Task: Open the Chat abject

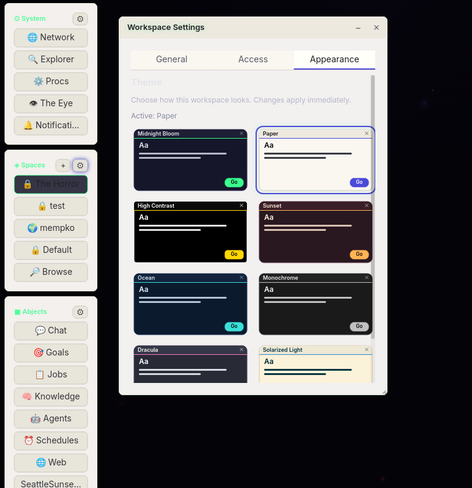Action: 51,331
